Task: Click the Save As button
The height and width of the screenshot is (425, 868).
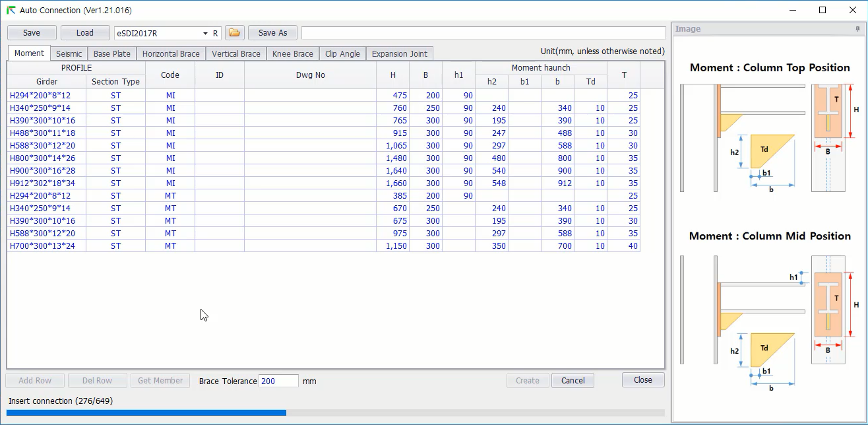Action: coord(272,33)
